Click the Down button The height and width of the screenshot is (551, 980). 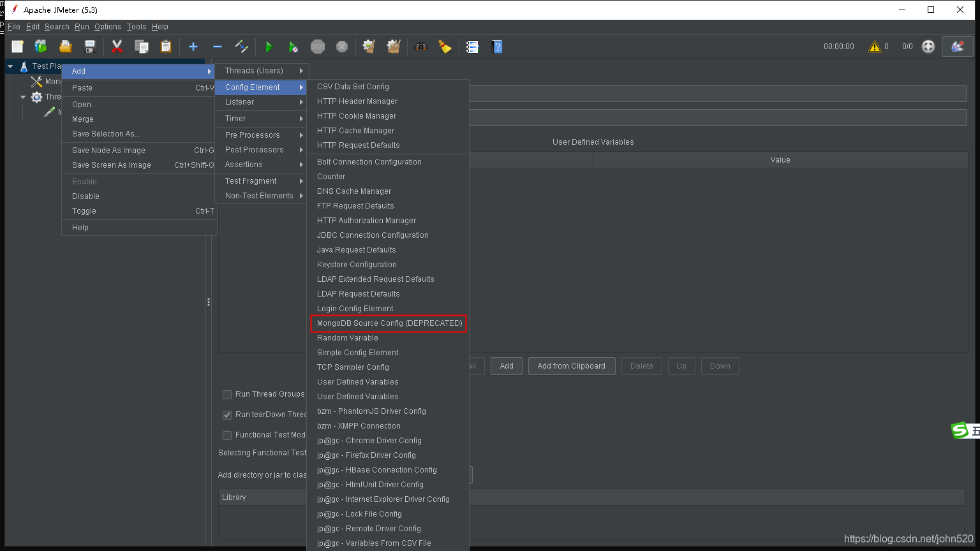(x=720, y=366)
